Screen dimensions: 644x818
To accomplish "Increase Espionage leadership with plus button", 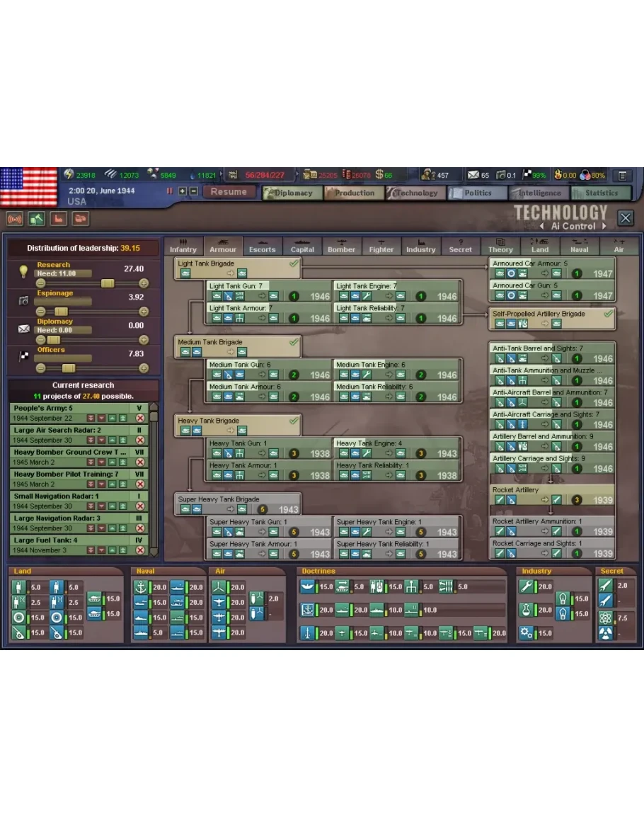I will [x=144, y=312].
